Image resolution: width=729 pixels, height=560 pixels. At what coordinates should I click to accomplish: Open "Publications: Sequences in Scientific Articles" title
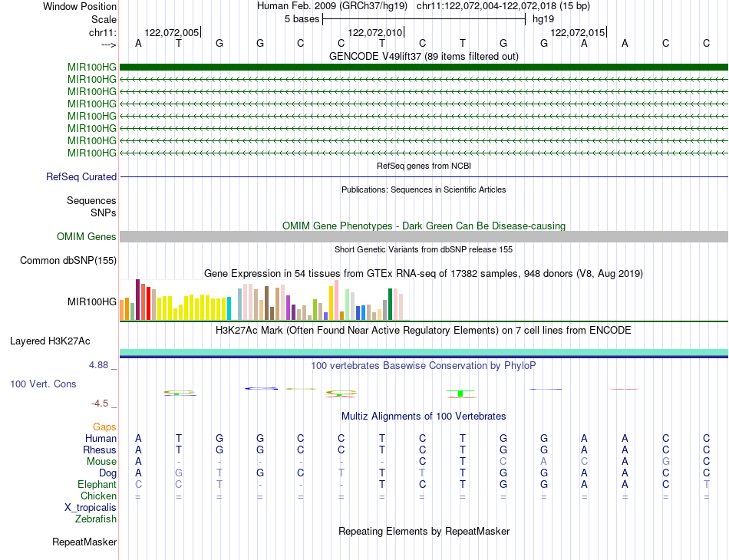[424, 189]
